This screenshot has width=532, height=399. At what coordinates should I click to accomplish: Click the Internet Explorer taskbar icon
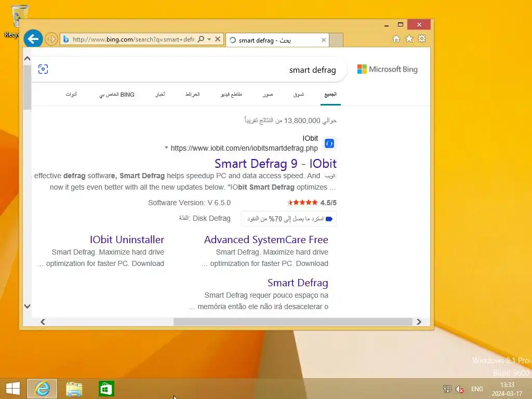click(42, 389)
